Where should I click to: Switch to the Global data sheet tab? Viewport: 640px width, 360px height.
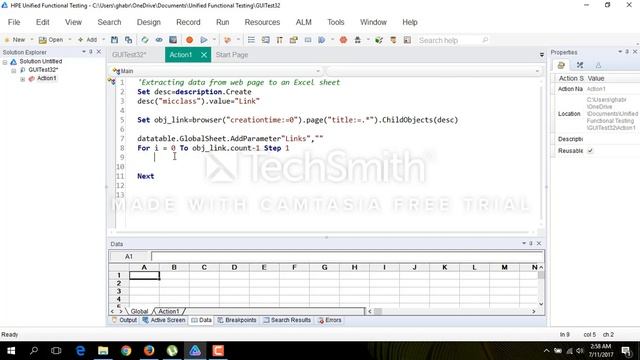click(139, 311)
